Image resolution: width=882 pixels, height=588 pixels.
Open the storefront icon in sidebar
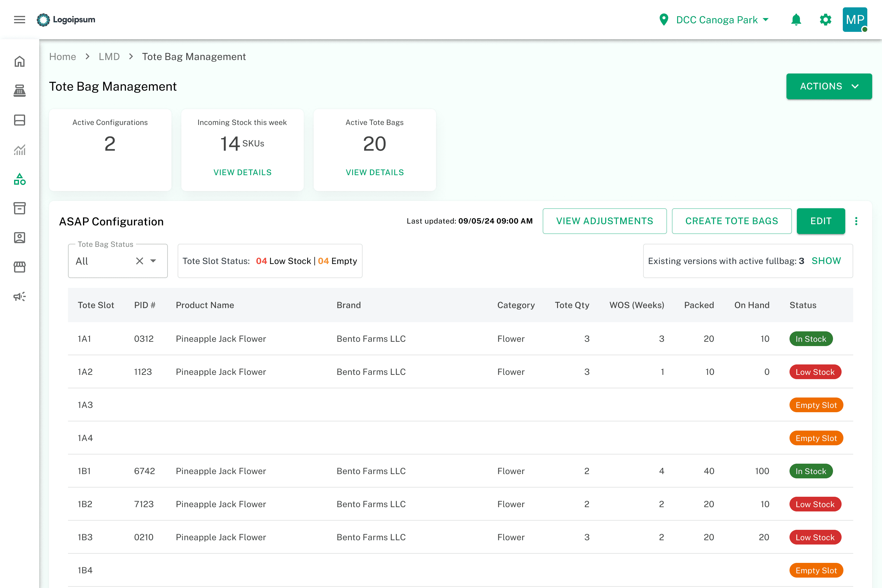tap(20, 267)
